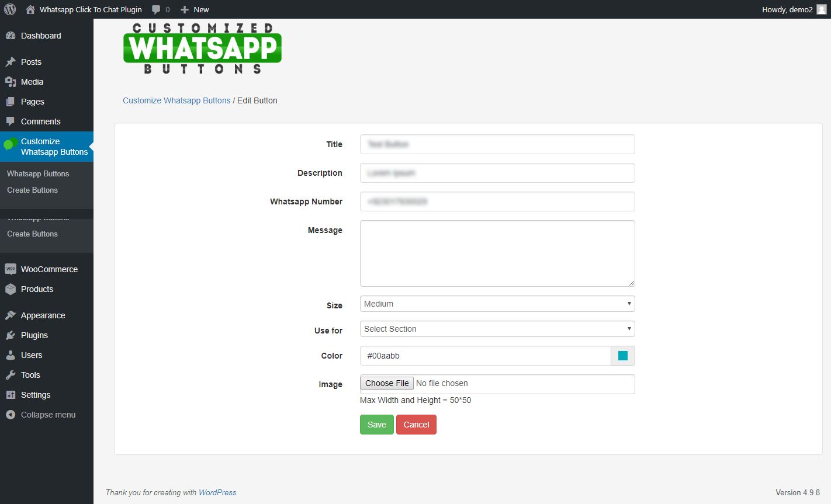The image size is (831, 504).
Task: Click the 'Message' form label
Action: (325, 230)
